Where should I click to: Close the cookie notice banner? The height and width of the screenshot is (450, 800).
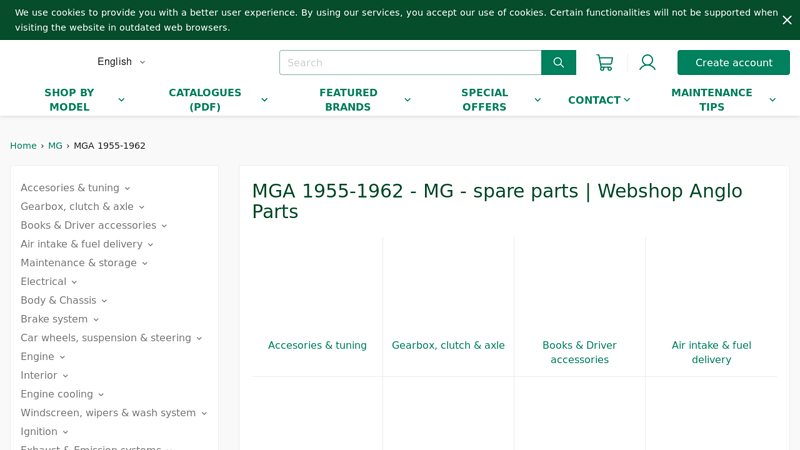[x=787, y=20]
